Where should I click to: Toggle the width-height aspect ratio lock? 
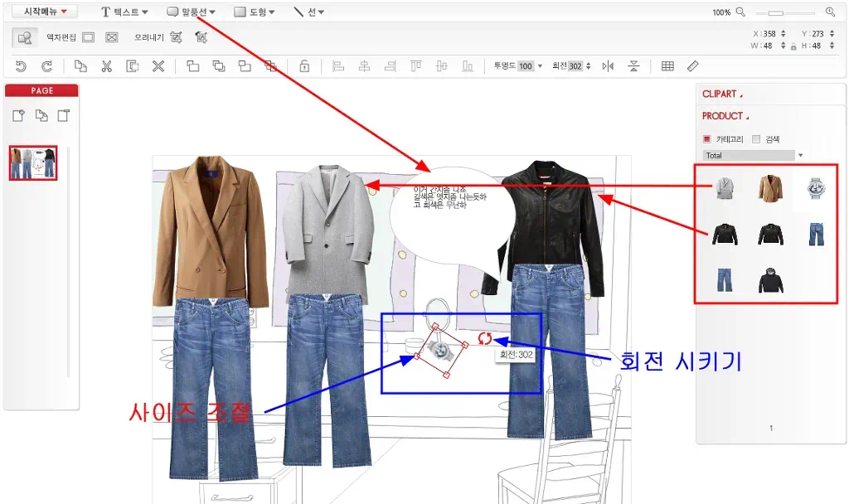coord(793,46)
